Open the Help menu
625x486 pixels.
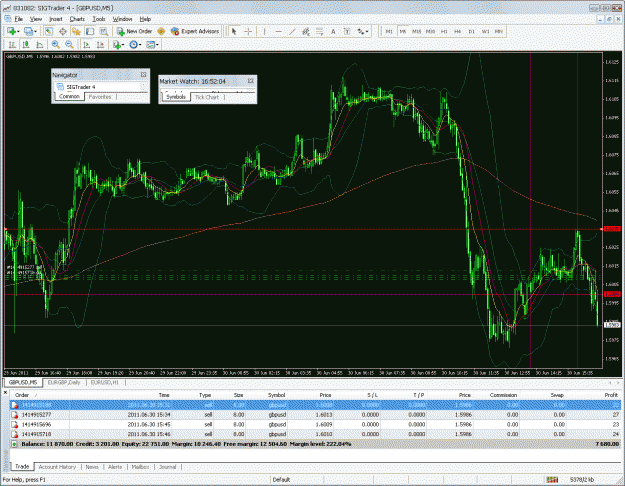pyautogui.click(x=145, y=19)
